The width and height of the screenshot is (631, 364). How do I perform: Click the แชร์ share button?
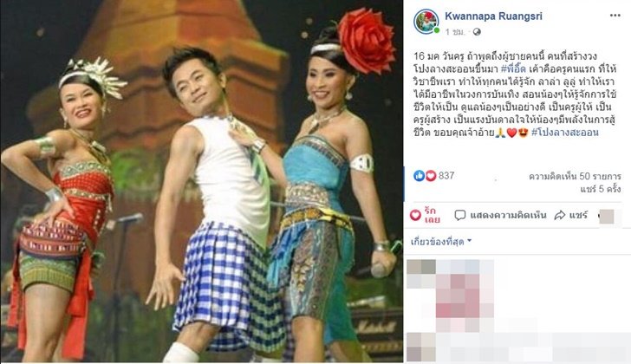[571, 216]
